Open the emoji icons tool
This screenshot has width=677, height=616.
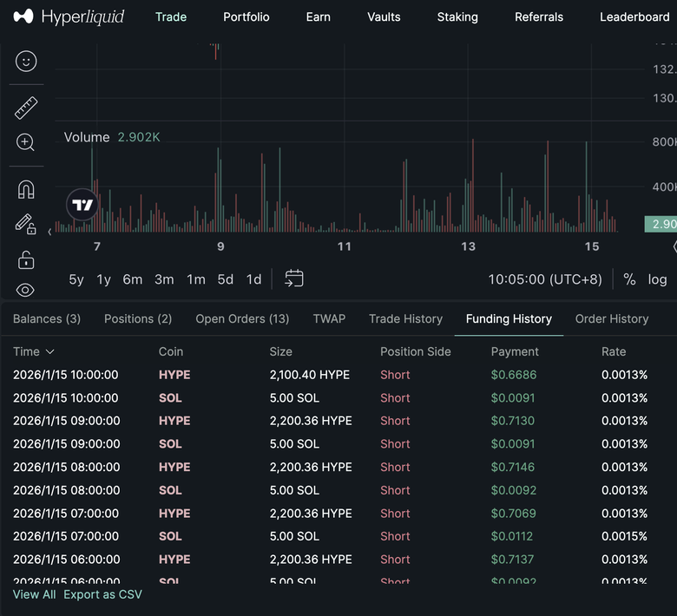click(26, 62)
